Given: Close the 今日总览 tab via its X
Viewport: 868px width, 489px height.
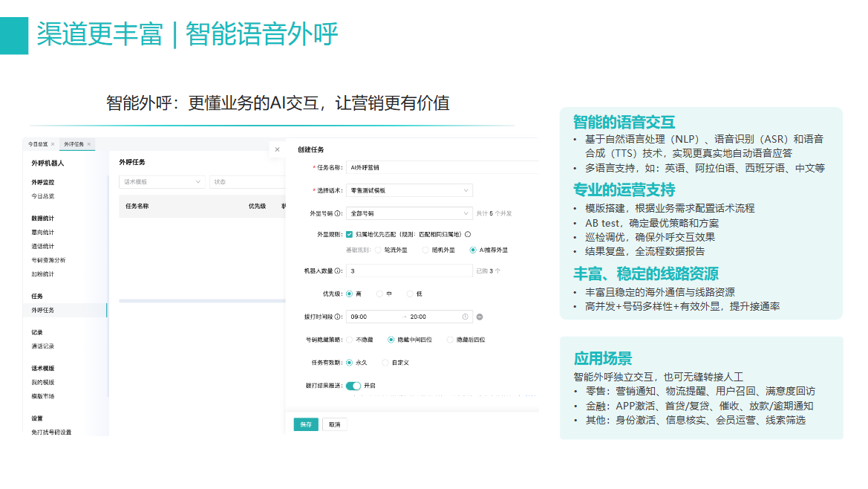Looking at the screenshot, I should pyautogui.click(x=53, y=144).
